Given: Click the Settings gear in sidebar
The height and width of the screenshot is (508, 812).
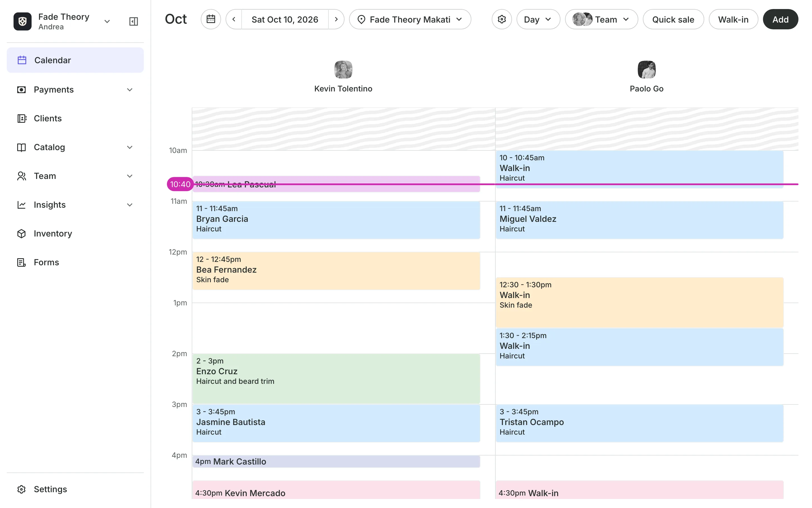Looking at the screenshot, I should pyautogui.click(x=21, y=489).
